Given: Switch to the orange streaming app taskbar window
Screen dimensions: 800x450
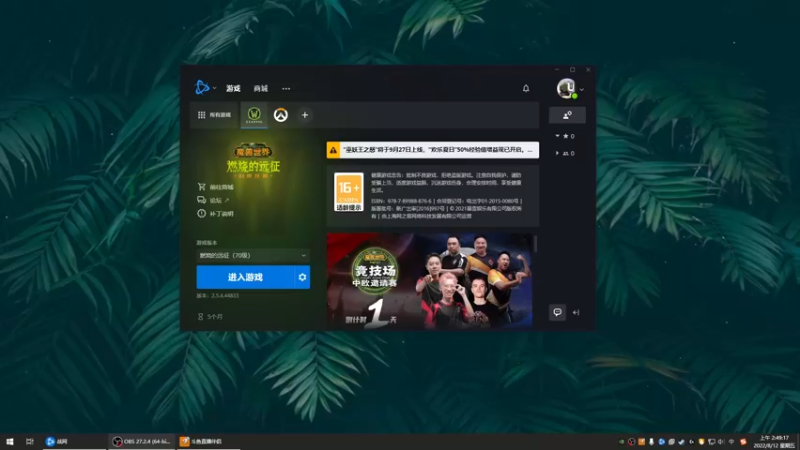Looking at the screenshot, I should 208,441.
